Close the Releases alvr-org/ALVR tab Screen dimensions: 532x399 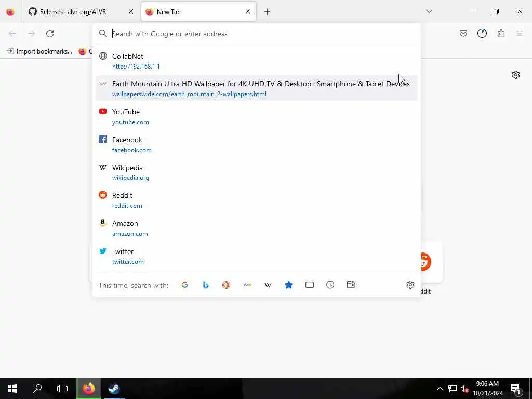131,12
